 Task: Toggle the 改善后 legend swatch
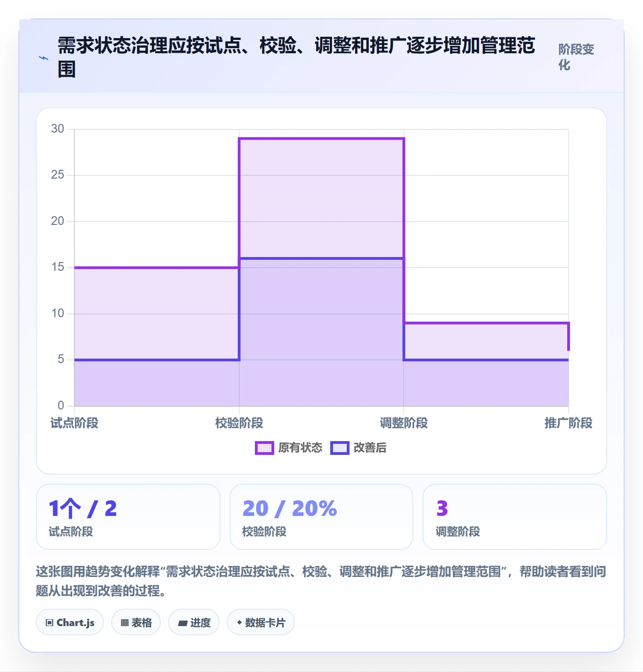pos(340,448)
